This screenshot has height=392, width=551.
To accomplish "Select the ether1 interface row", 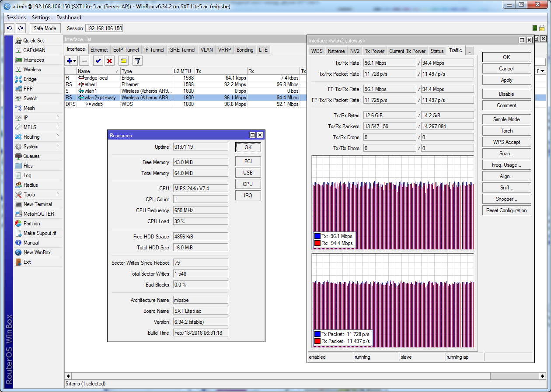I will 186,84.
